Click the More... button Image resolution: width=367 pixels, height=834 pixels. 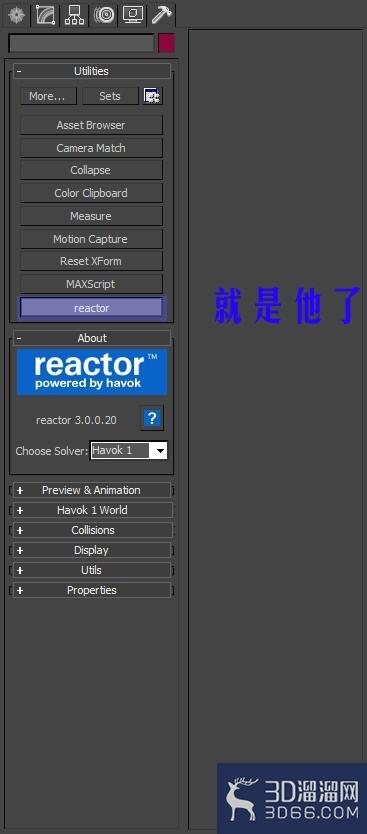(x=48, y=96)
